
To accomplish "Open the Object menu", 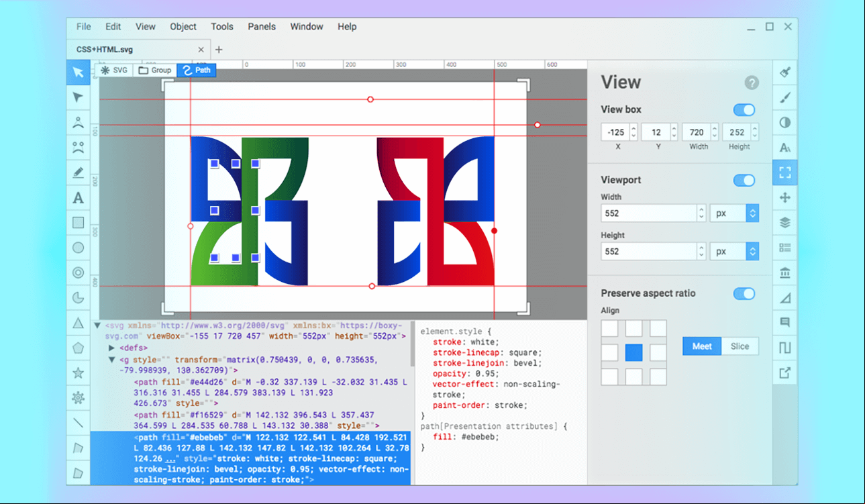I will click(183, 27).
